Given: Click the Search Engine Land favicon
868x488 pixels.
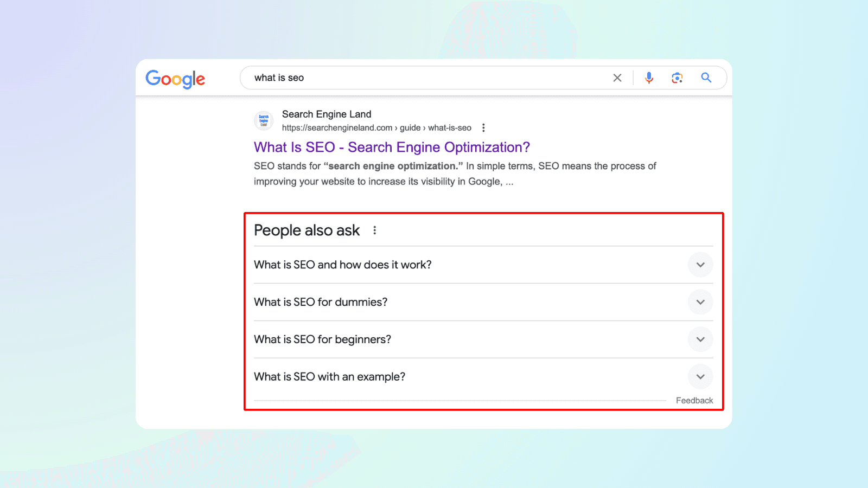Looking at the screenshot, I should pyautogui.click(x=264, y=121).
